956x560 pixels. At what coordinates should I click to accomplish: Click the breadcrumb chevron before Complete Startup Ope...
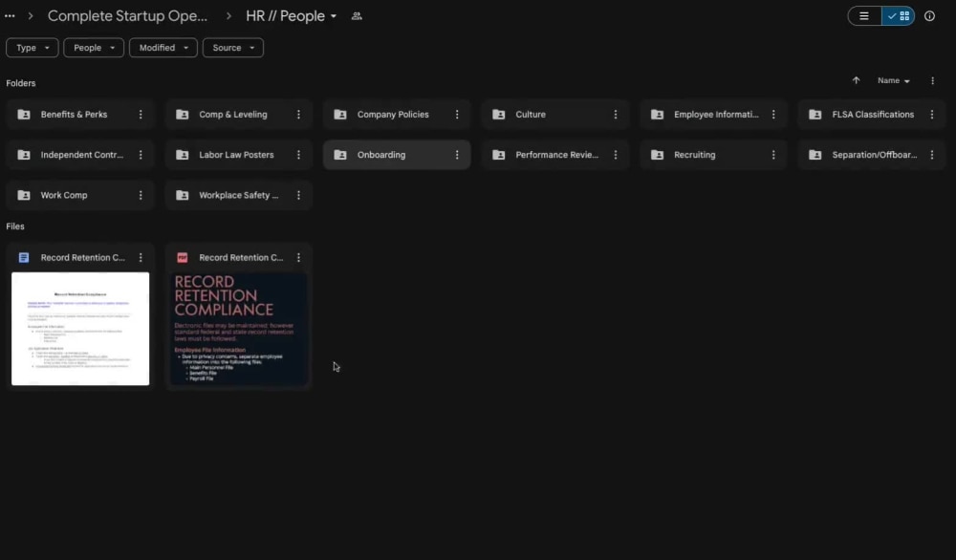(31, 16)
